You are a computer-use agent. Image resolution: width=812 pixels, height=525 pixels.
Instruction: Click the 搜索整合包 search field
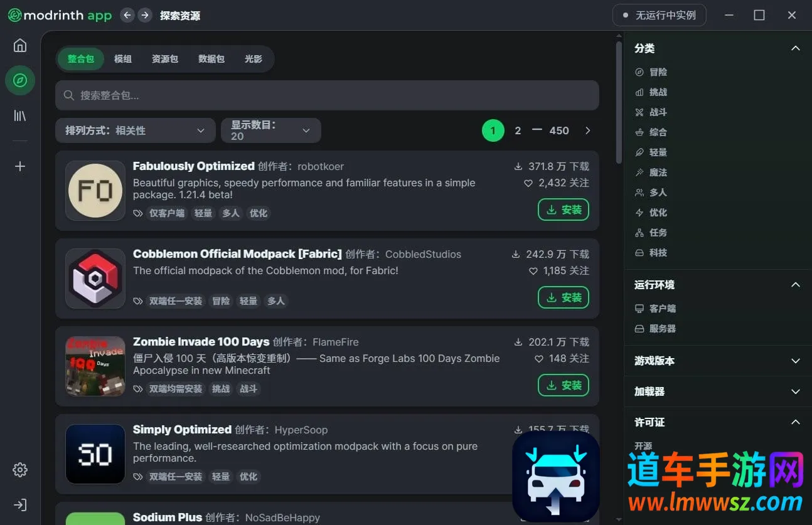[x=327, y=95]
